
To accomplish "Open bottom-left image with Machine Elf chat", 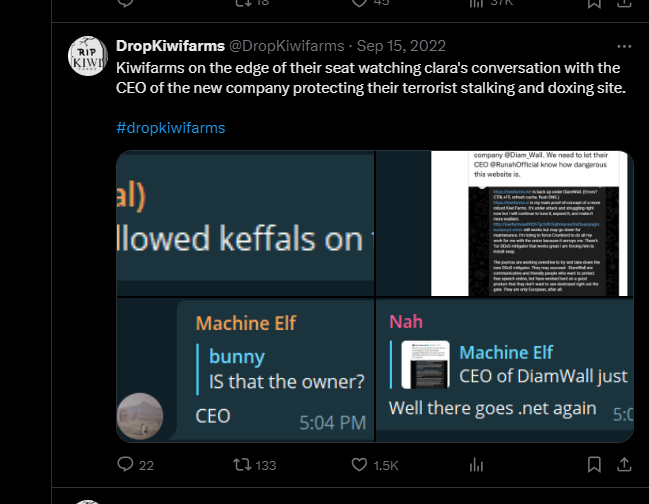I will (245, 371).
